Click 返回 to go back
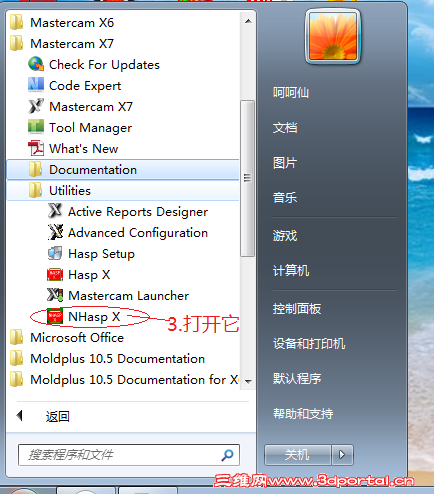 (57, 416)
